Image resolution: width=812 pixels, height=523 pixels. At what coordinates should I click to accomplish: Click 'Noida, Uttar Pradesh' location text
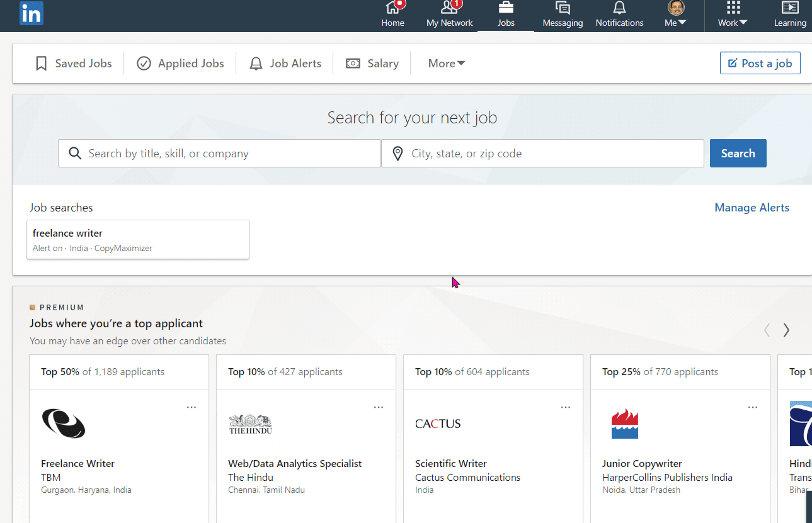pos(641,490)
